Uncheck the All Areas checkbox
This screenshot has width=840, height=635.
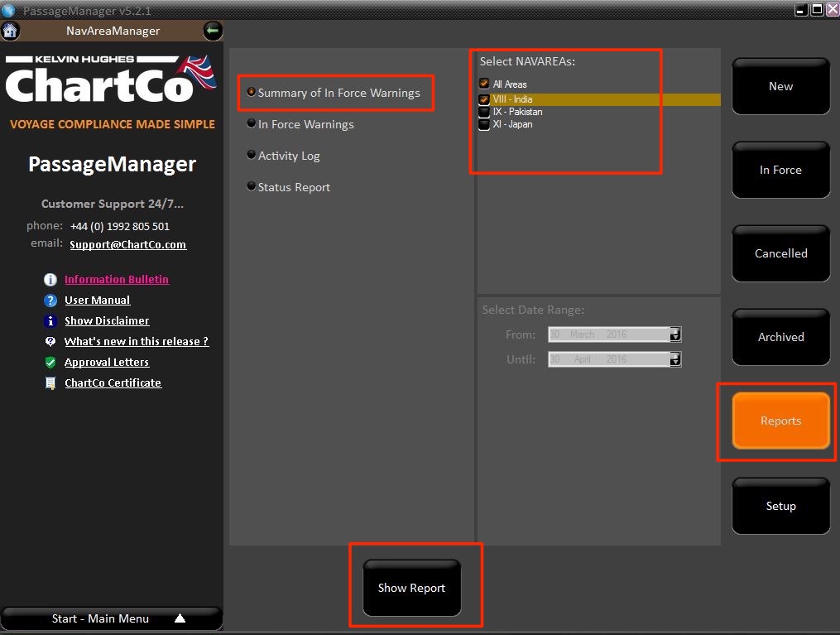(x=484, y=84)
